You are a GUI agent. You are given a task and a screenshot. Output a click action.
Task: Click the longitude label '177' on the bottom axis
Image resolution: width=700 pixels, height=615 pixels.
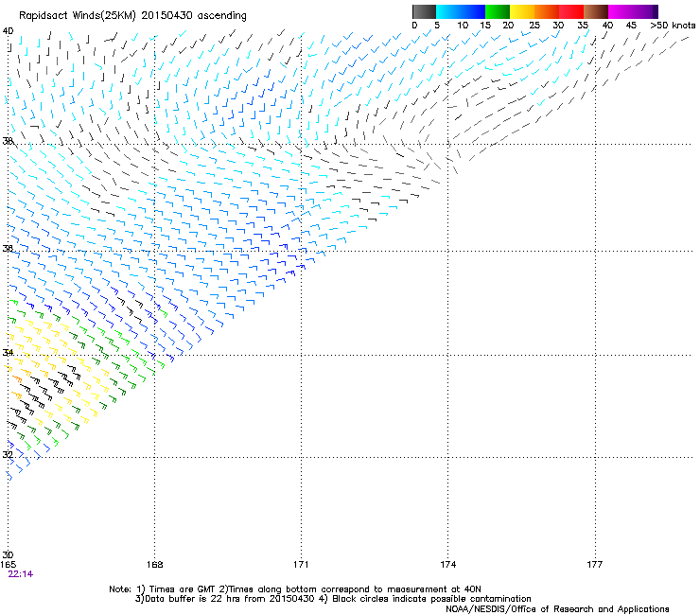595,565
